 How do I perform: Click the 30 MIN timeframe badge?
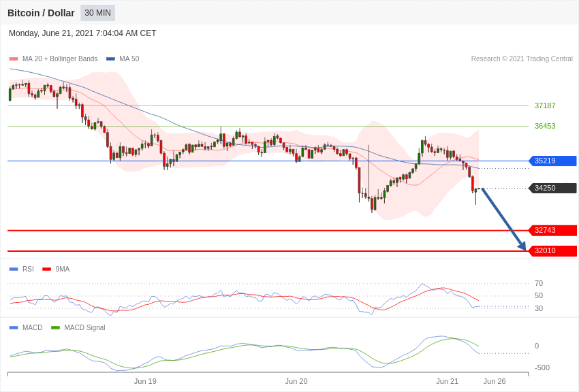[x=97, y=13]
